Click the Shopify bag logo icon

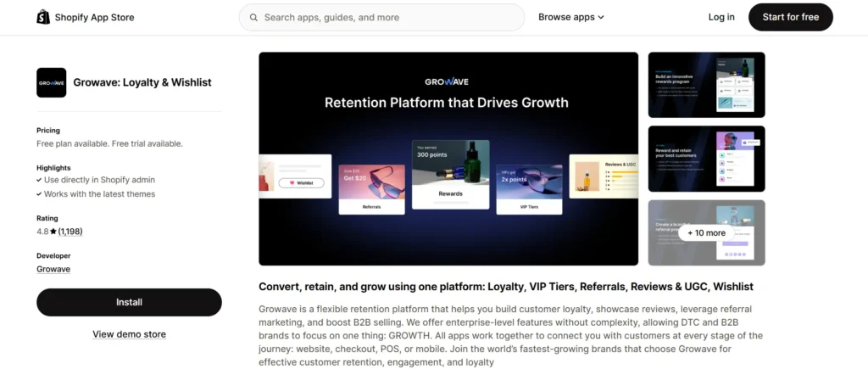click(x=43, y=17)
